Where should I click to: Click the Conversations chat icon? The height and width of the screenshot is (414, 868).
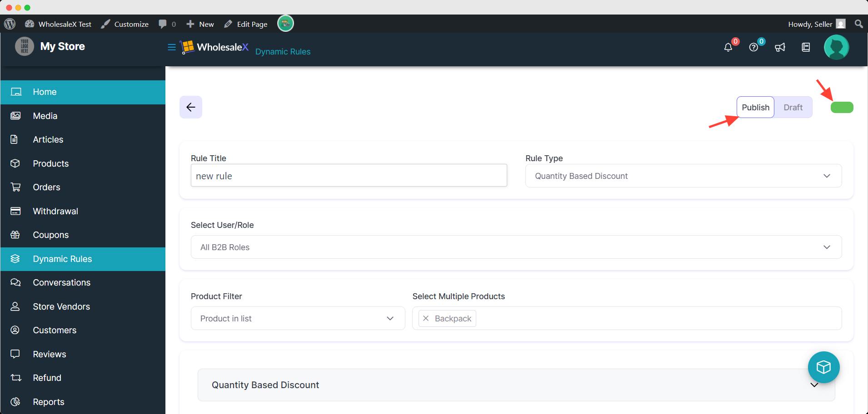[15, 282]
